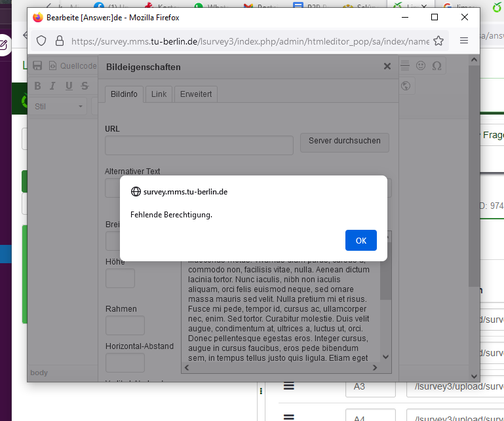This screenshot has width=504, height=421.
Task: Click the Server durchsuchen button
Action: pos(344,142)
